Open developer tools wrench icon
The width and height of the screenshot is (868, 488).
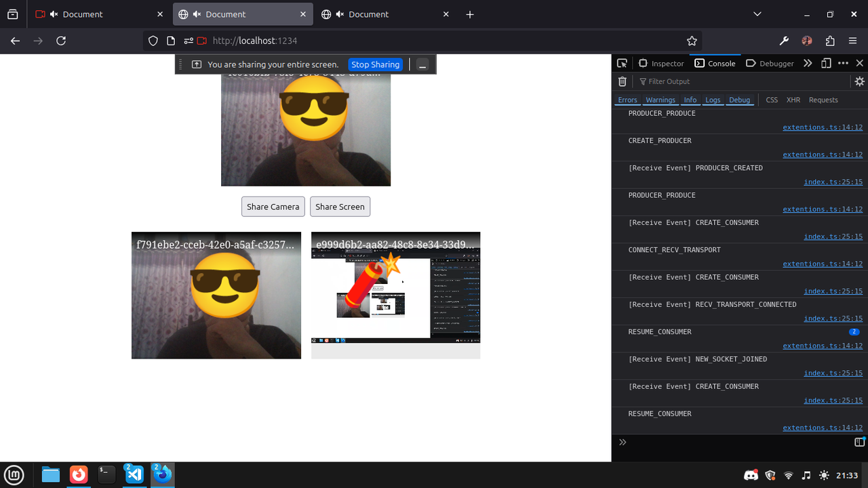[x=784, y=41]
